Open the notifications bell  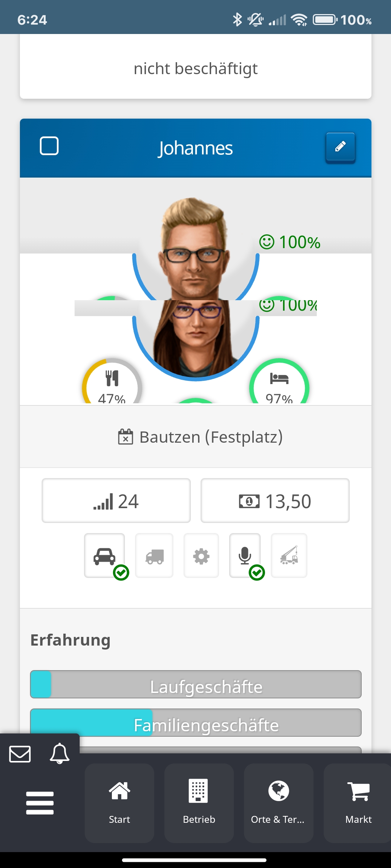coord(59,754)
